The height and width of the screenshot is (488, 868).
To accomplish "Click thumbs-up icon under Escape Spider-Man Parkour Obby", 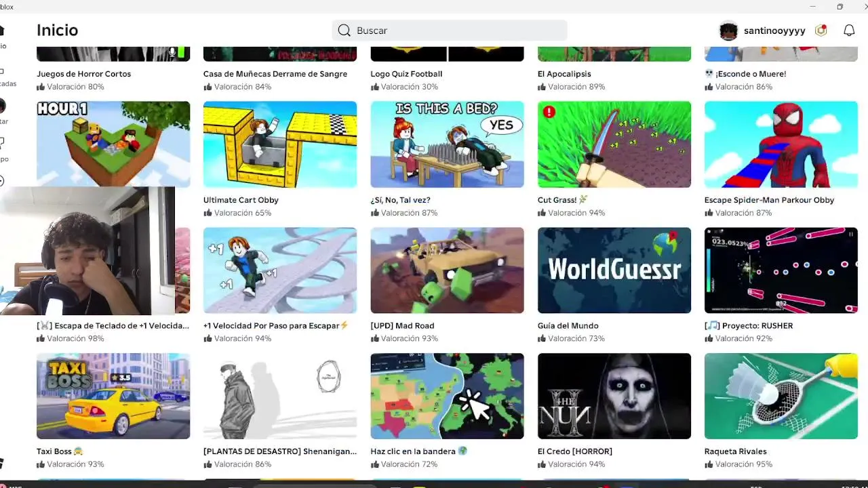I will pyautogui.click(x=709, y=213).
